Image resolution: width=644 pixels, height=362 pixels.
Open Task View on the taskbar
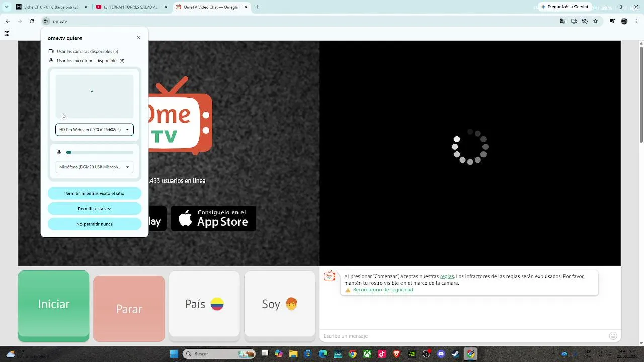(x=265, y=354)
